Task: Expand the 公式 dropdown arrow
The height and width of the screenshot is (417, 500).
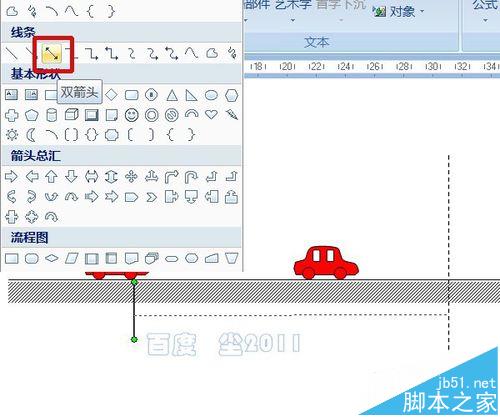Action: [485, 20]
